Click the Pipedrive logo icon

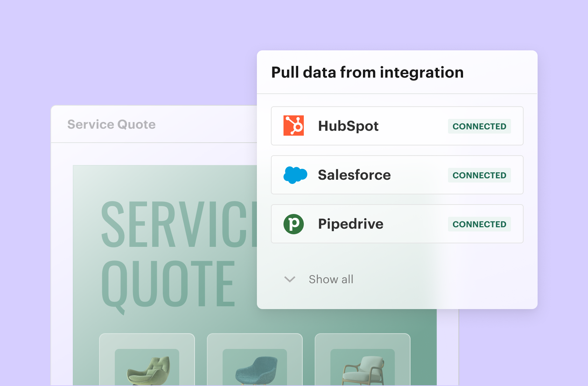click(293, 224)
